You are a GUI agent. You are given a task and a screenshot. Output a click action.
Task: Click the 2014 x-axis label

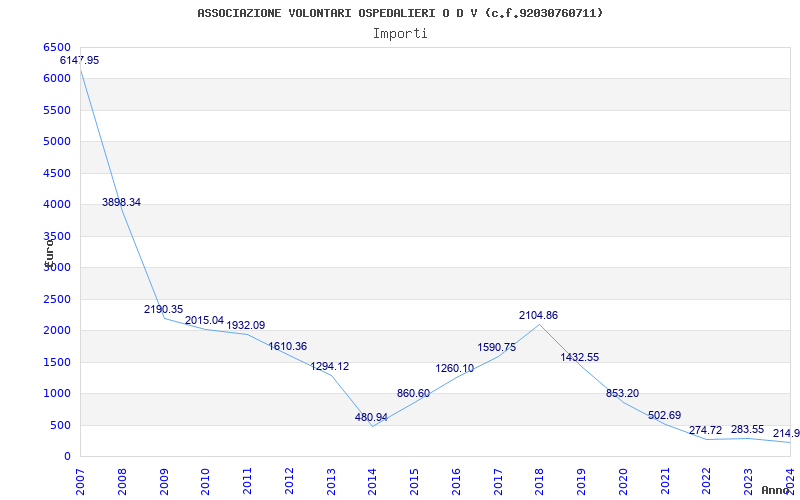coord(372,482)
